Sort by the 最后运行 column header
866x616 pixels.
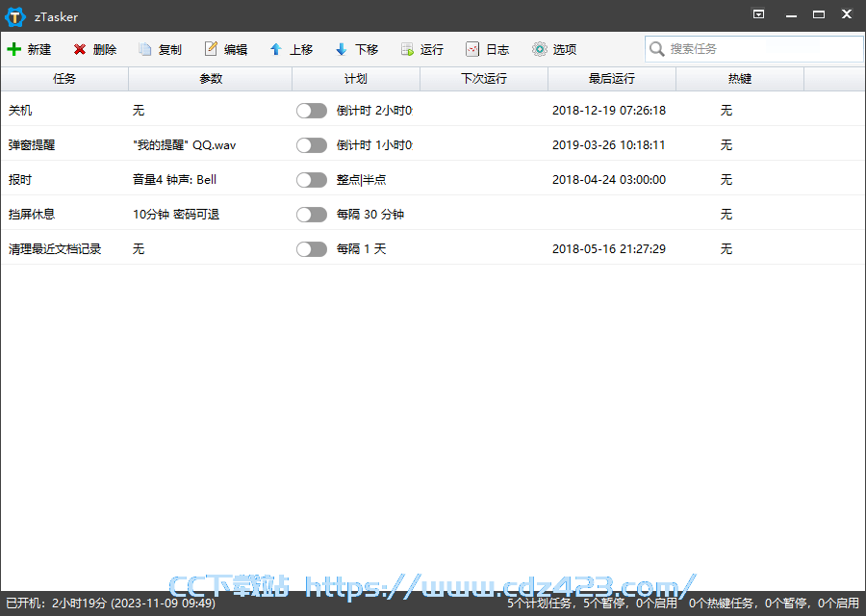pos(612,79)
